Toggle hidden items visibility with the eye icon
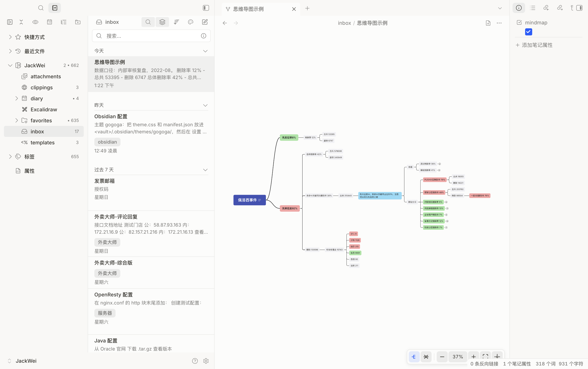The width and height of the screenshot is (588, 369). tap(35, 22)
